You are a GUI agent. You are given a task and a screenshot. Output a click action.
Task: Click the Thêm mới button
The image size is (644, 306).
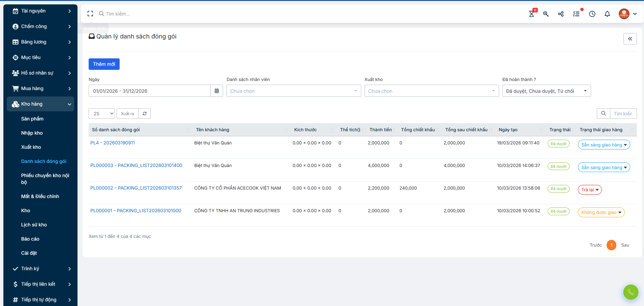coord(104,64)
